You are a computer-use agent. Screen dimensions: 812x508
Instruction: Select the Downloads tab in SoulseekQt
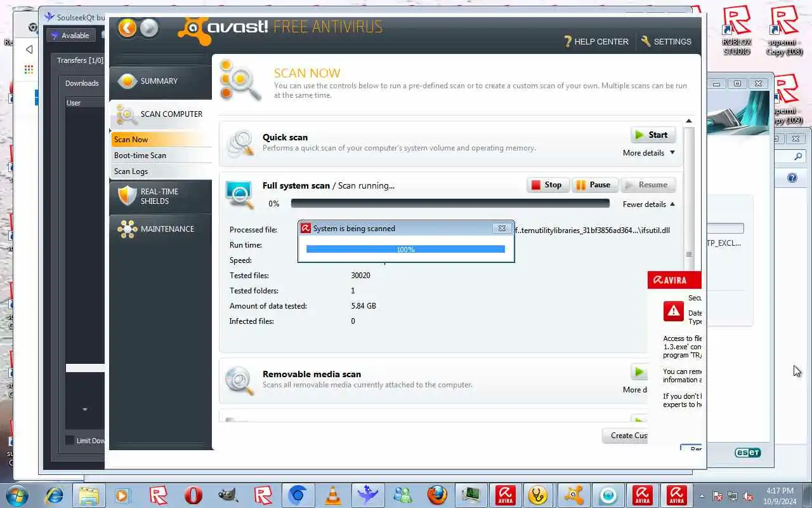coord(82,83)
